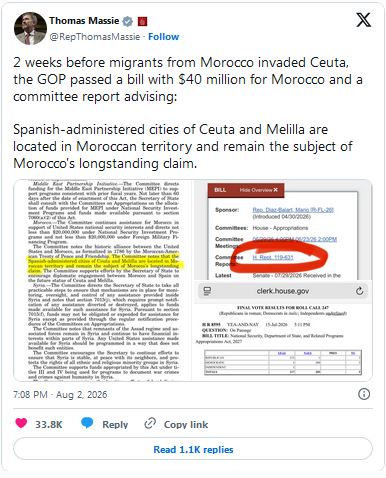Viewport: 386px width, 478px height.
Task: Open the tweet info circle icon
Action: 364,394
